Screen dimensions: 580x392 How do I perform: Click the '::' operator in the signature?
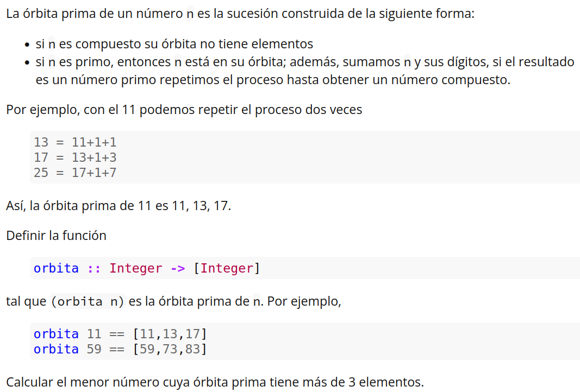tap(94, 268)
